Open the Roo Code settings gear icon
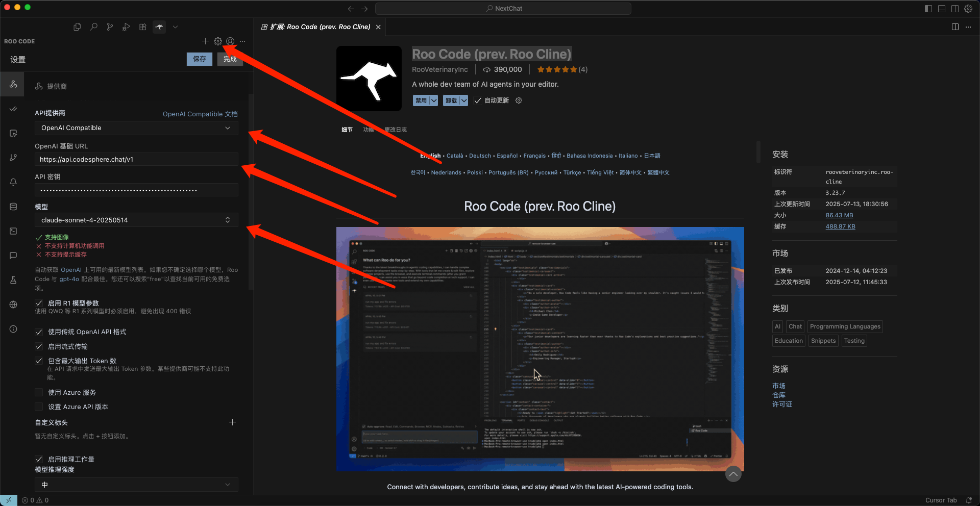The image size is (980, 506). tap(218, 41)
